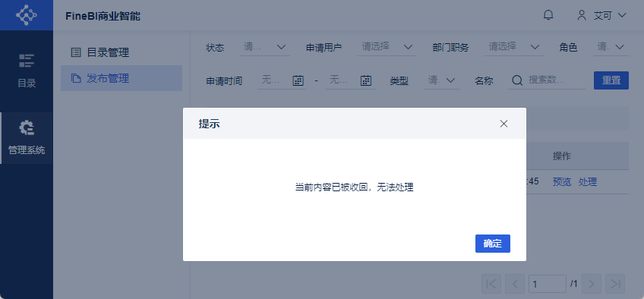Click the search magnifier icon beside 名称
The height and width of the screenshot is (299, 644).
(517, 80)
